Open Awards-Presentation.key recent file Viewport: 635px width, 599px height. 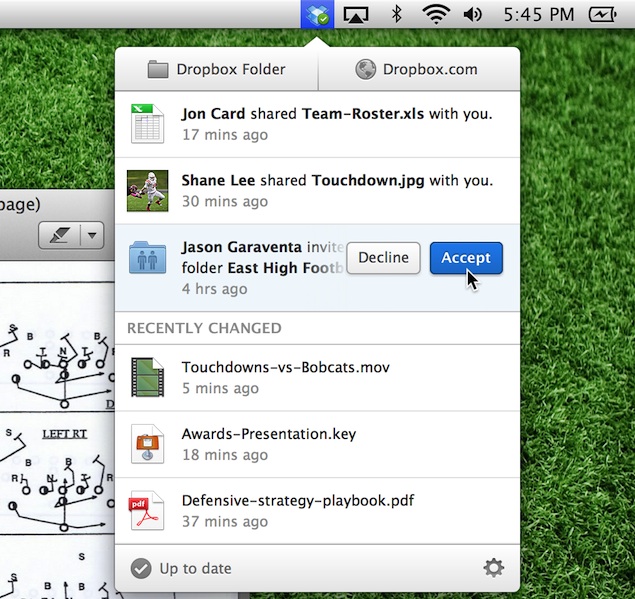318,444
